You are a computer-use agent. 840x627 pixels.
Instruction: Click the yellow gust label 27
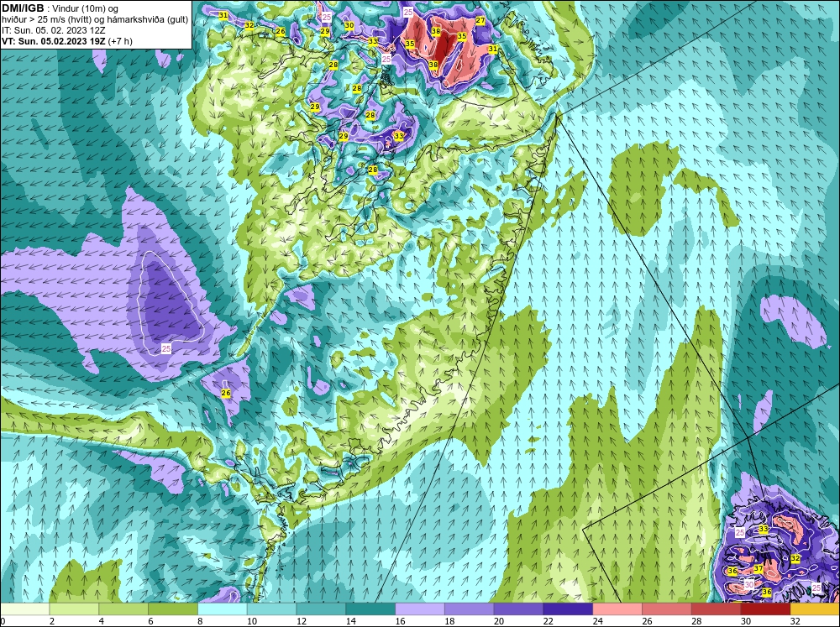480,20
